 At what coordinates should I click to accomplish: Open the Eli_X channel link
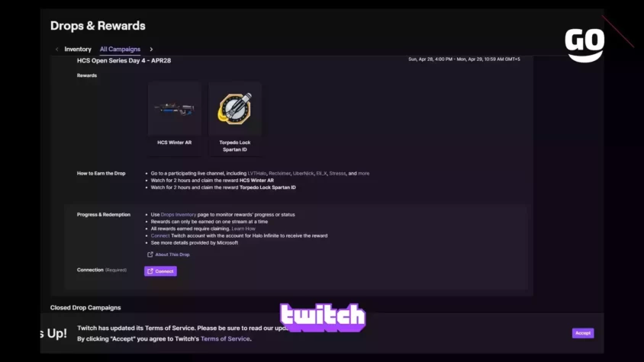pyautogui.click(x=321, y=174)
